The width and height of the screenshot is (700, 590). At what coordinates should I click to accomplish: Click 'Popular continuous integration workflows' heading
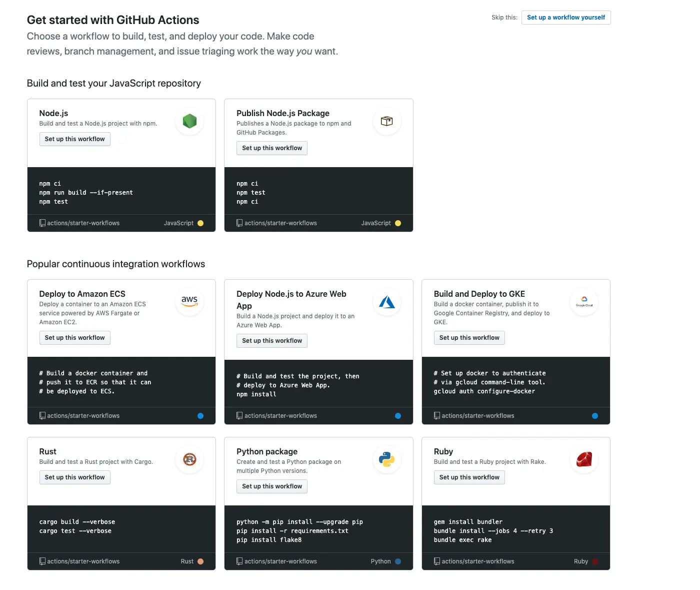(x=116, y=264)
